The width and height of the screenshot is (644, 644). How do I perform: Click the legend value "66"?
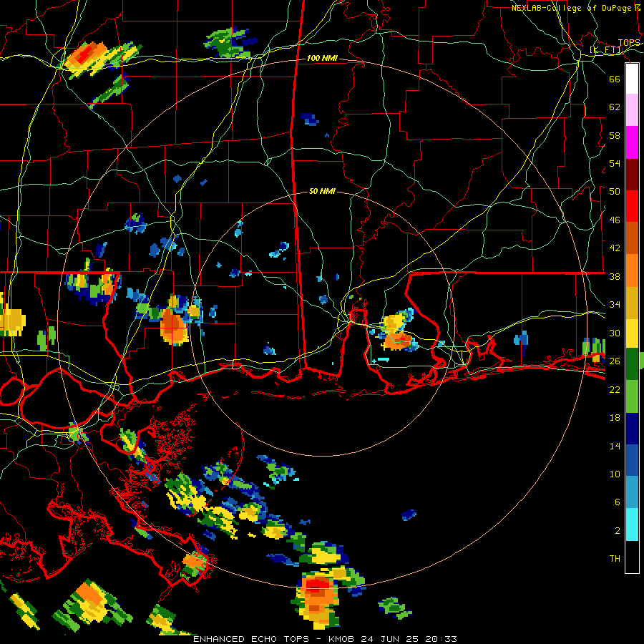[x=615, y=79]
